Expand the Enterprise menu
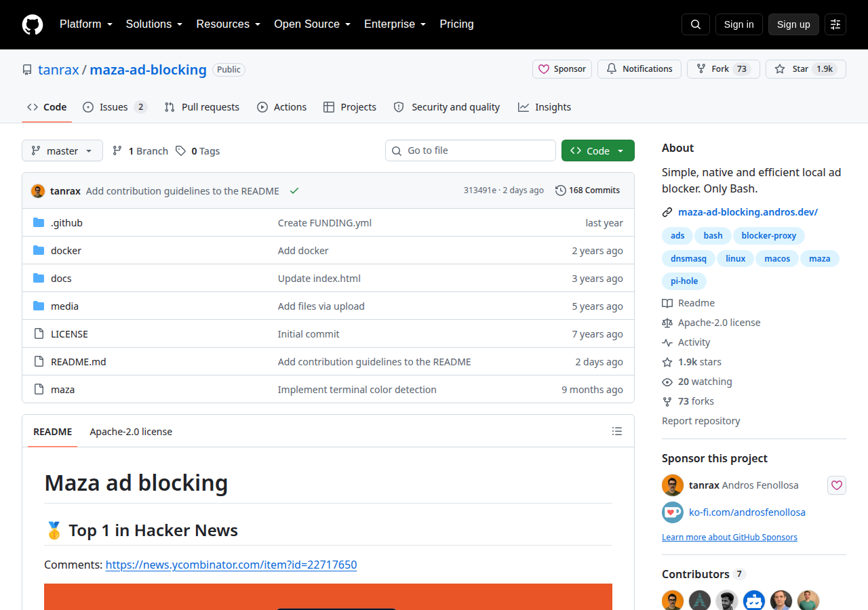This screenshot has height=610, width=868. pos(395,24)
